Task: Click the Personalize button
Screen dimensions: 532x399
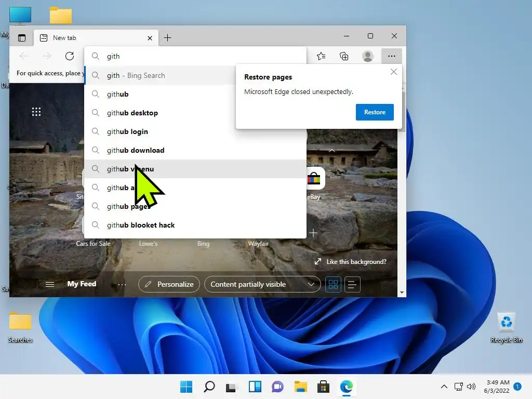Action: (169, 284)
